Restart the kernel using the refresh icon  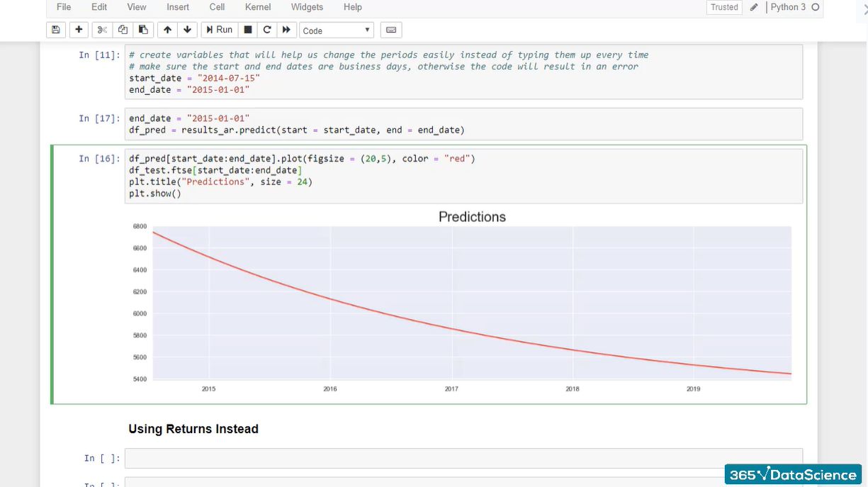pos(267,30)
